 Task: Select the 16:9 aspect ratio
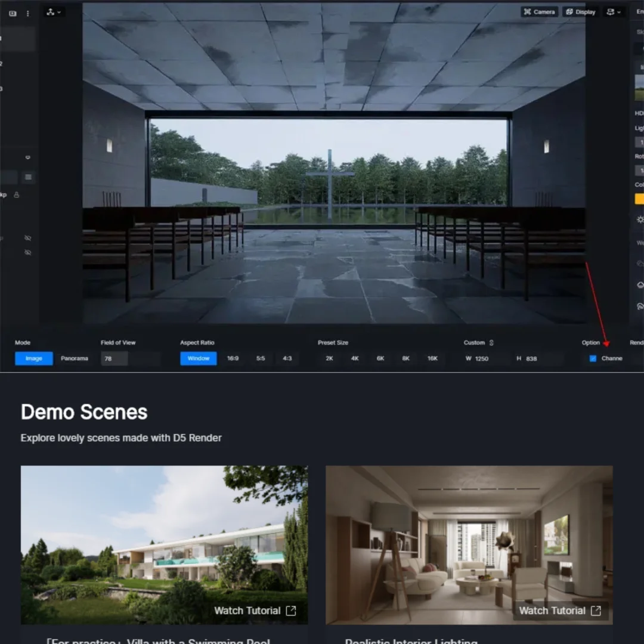[x=233, y=358]
